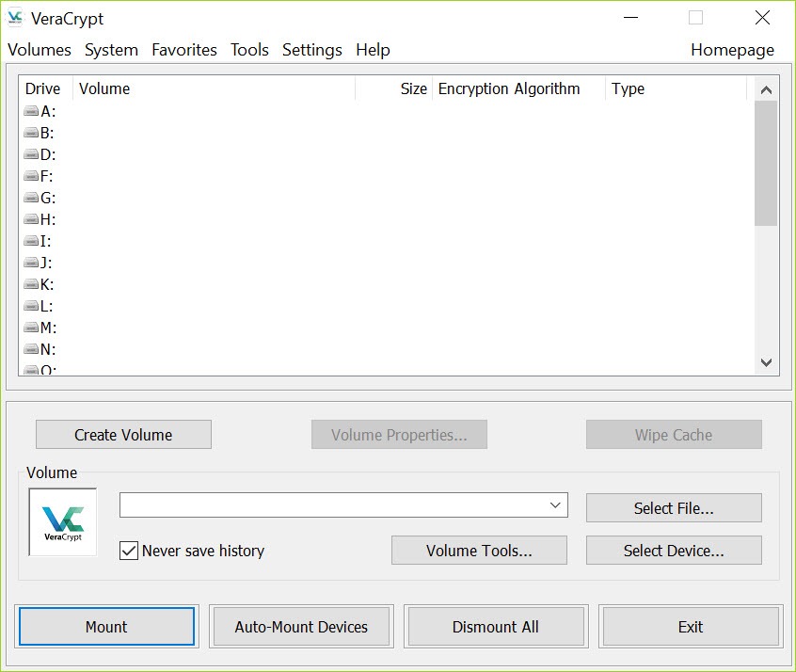Click the Type column header
The image size is (796, 672).
click(x=676, y=88)
